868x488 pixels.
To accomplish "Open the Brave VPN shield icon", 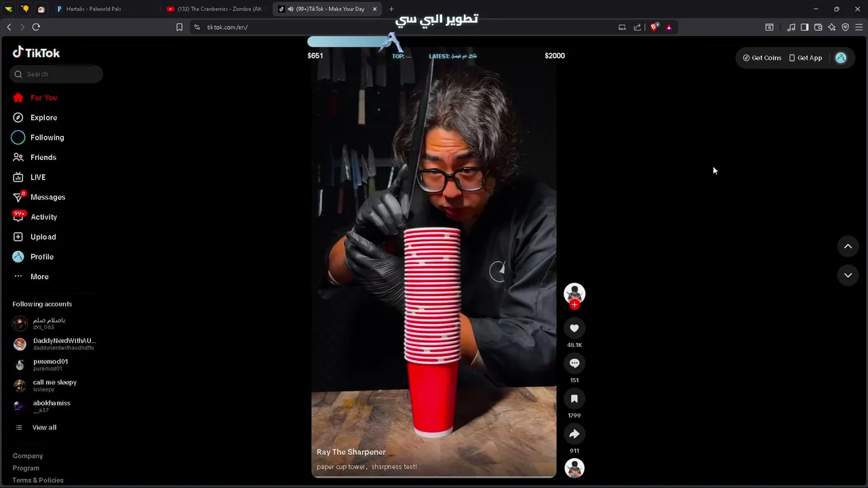I will 845,27.
